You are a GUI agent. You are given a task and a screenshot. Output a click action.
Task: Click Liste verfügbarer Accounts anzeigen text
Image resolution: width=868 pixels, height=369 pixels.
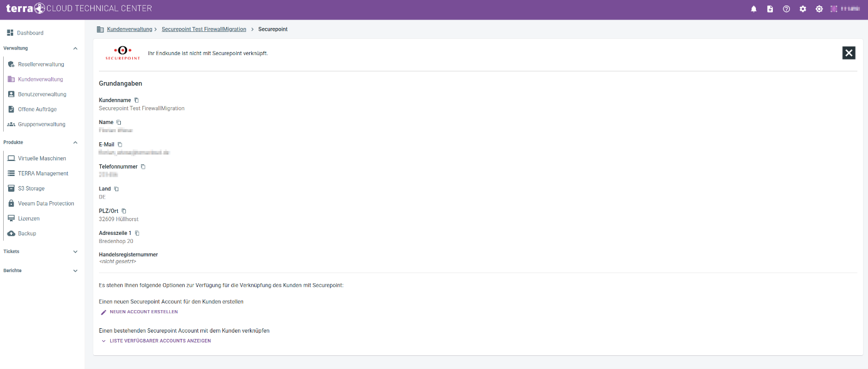(x=160, y=341)
